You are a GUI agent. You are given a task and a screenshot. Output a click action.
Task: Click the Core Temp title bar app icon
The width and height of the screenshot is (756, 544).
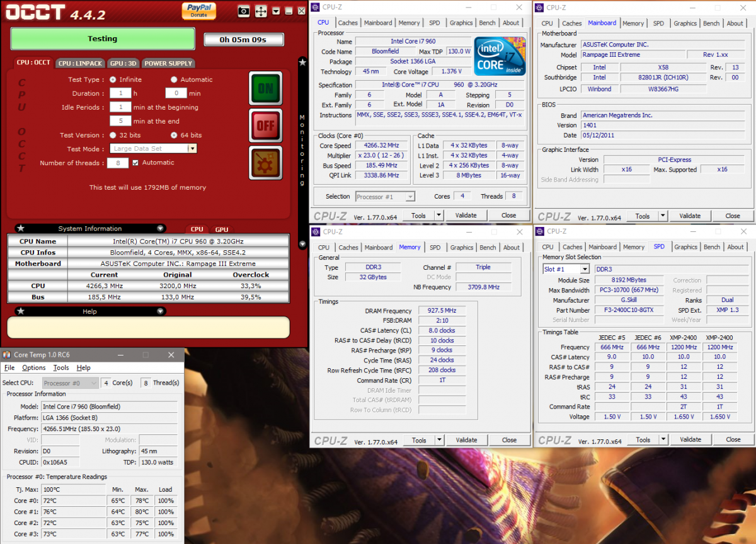(6, 355)
